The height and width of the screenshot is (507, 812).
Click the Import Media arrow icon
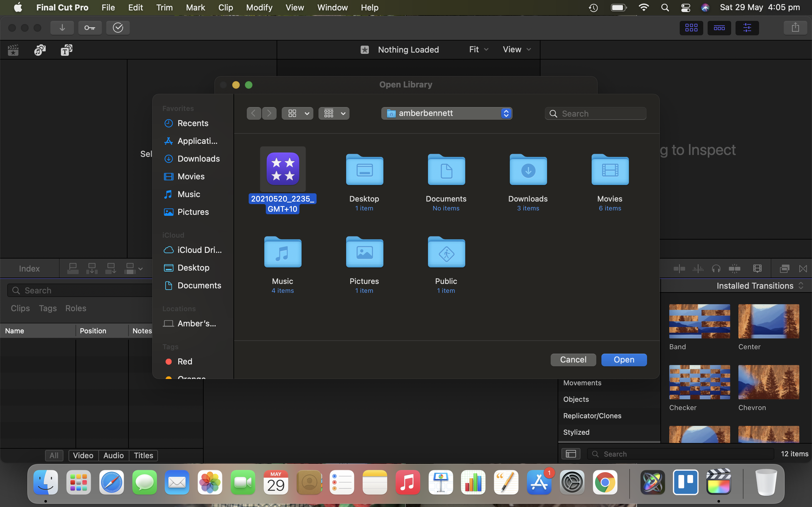[x=62, y=28]
